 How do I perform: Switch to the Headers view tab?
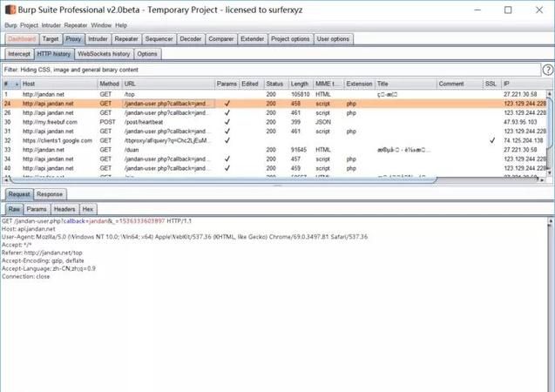coord(64,209)
